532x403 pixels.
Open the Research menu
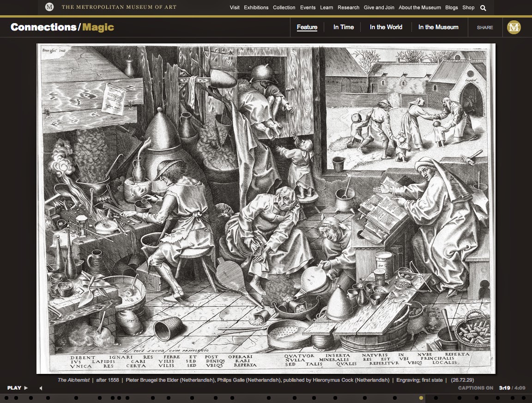[x=349, y=7]
